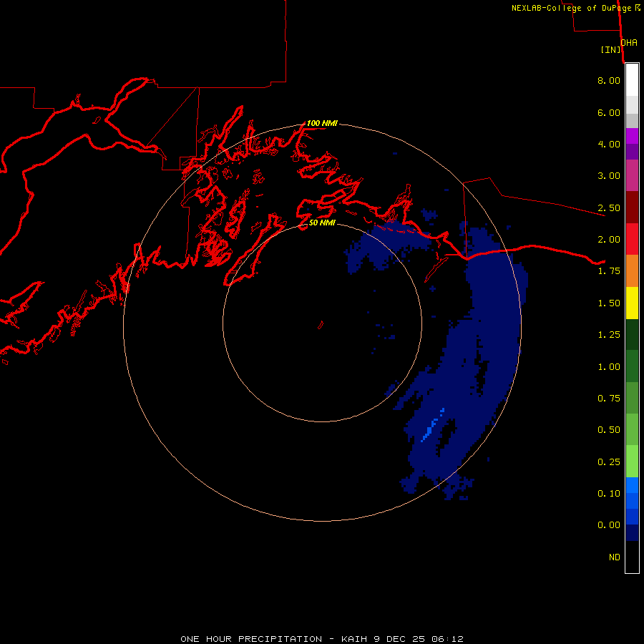Click the bright purple legend swatch
This screenshot has height=644, width=644.
[x=632, y=136]
